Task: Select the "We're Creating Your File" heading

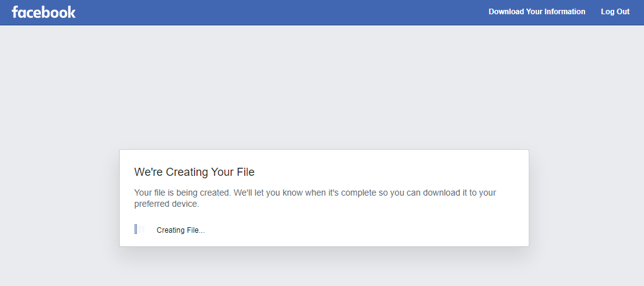Action: pyautogui.click(x=194, y=172)
